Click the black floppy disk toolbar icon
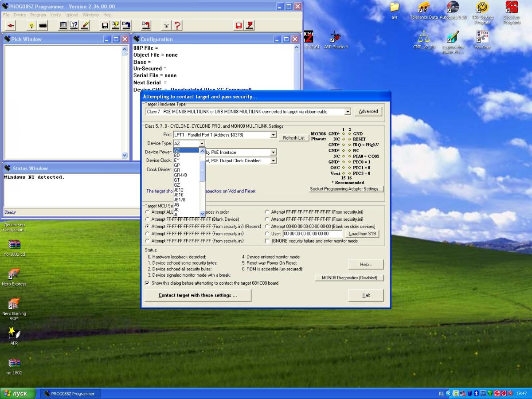 [105, 25]
